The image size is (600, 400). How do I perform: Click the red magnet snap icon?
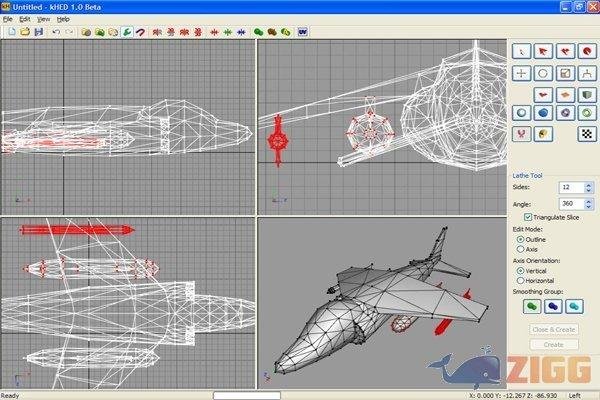point(143,32)
